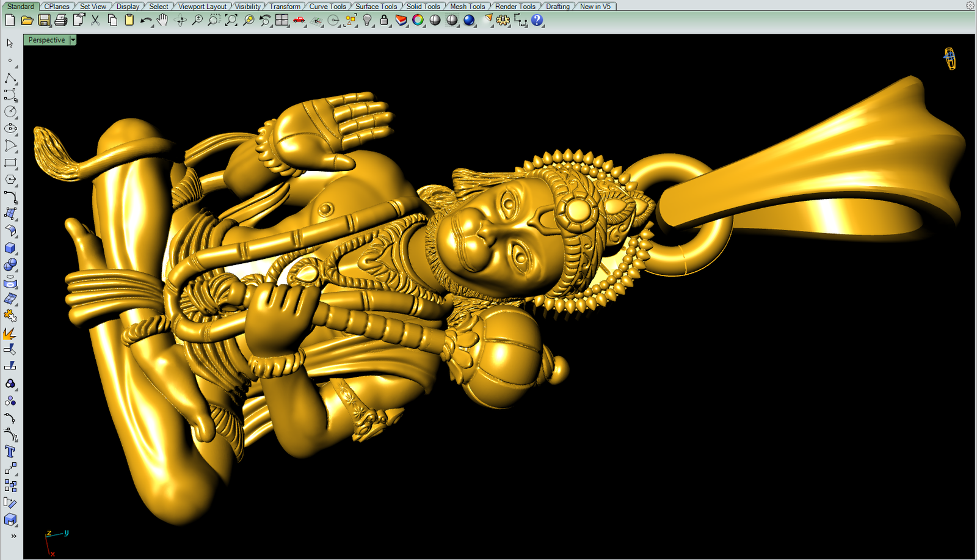Viewport: 977px width, 560px height.
Task: Click Shade sphere with grid icon
Action: (452, 20)
